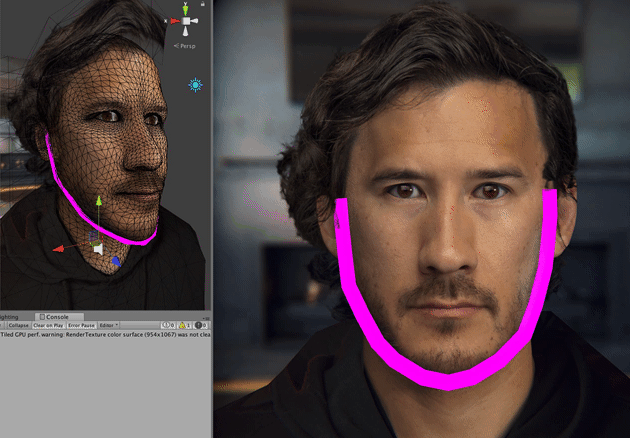
Task: Toggle warning message count filter
Action: (x=184, y=325)
